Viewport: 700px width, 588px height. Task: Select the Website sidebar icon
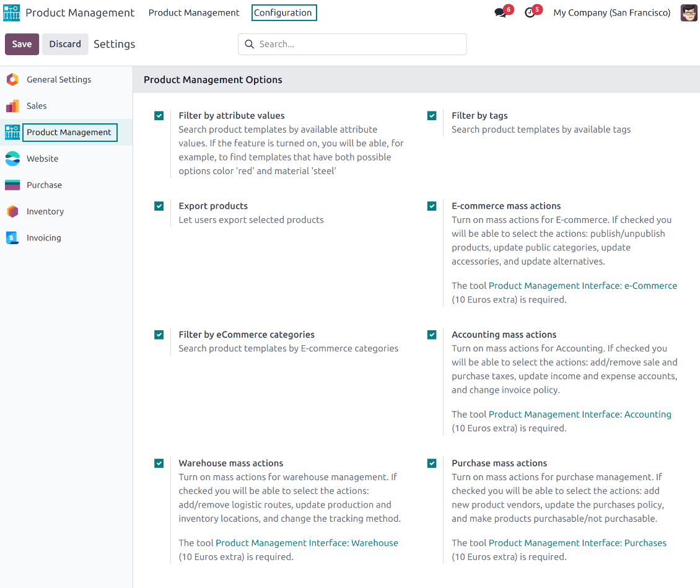12,159
